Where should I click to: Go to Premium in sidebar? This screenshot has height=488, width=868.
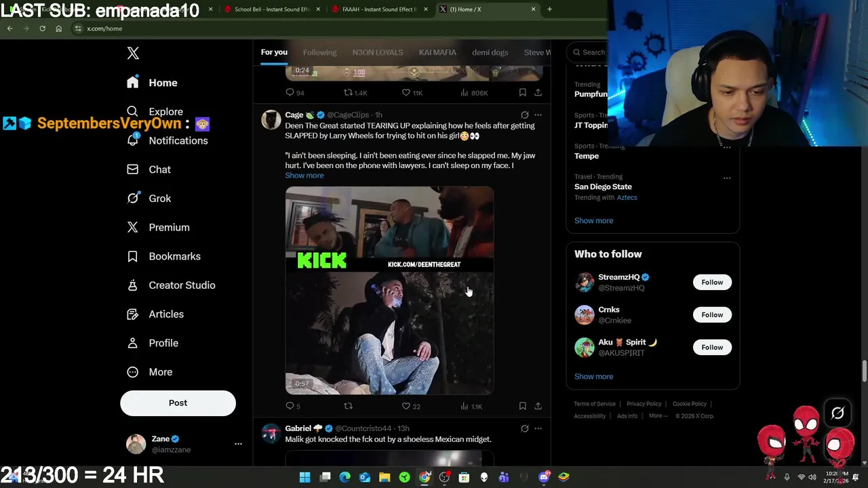click(158, 228)
